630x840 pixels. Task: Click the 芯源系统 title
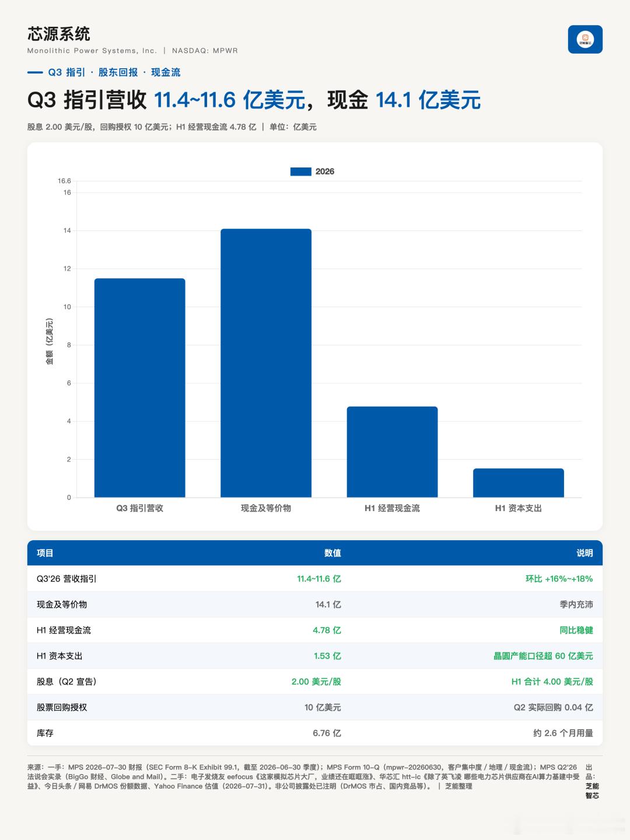pyautogui.click(x=59, y=34)
